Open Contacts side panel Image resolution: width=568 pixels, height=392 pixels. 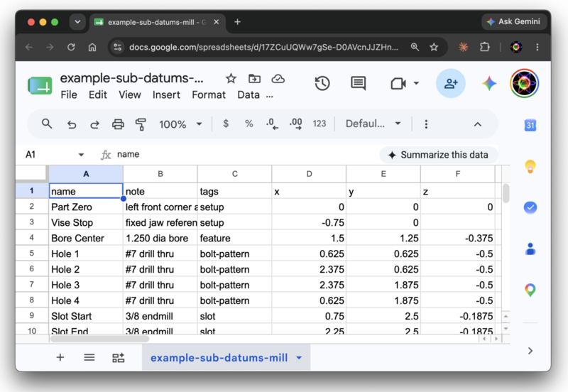tap(530, 249)
